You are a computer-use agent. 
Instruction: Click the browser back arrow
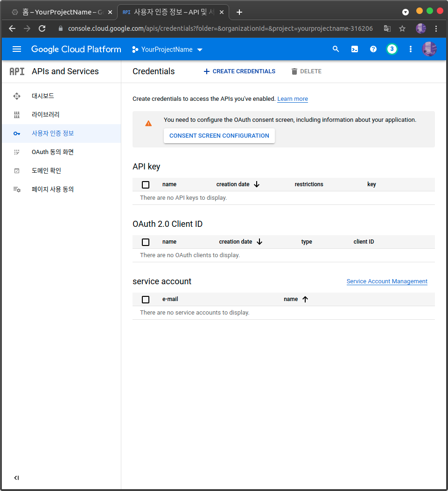12,28
